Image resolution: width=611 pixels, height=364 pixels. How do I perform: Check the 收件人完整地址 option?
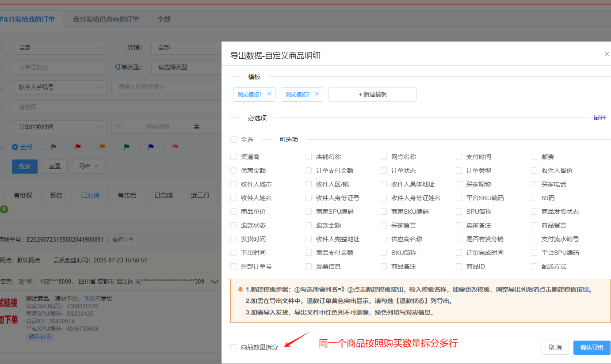click(x=309, y=239)
